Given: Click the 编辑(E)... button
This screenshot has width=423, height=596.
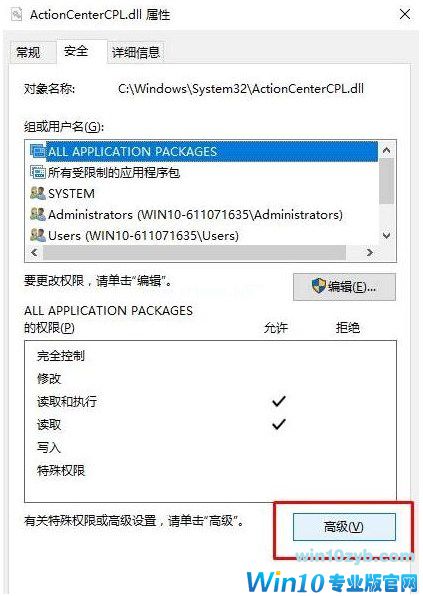Looking at the screenshot, I should (x=344, y=287).
